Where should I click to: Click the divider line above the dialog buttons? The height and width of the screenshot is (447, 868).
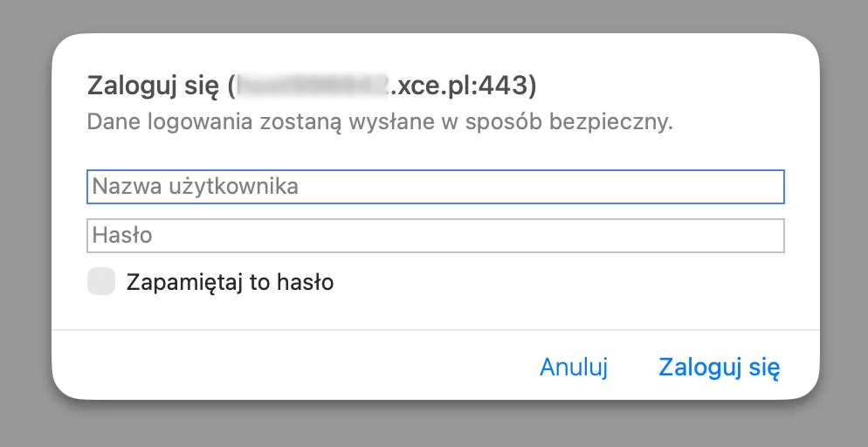[435, 330]
